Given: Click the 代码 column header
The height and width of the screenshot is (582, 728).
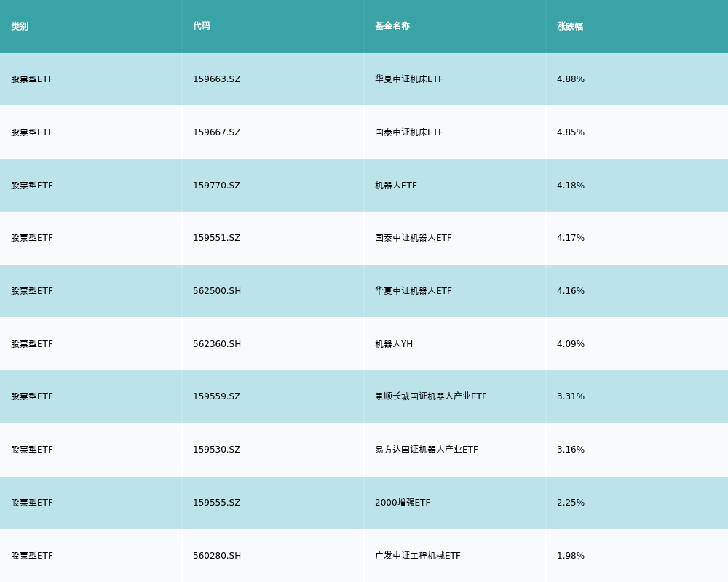Looking at the screenshot, I should pos(202,26).
